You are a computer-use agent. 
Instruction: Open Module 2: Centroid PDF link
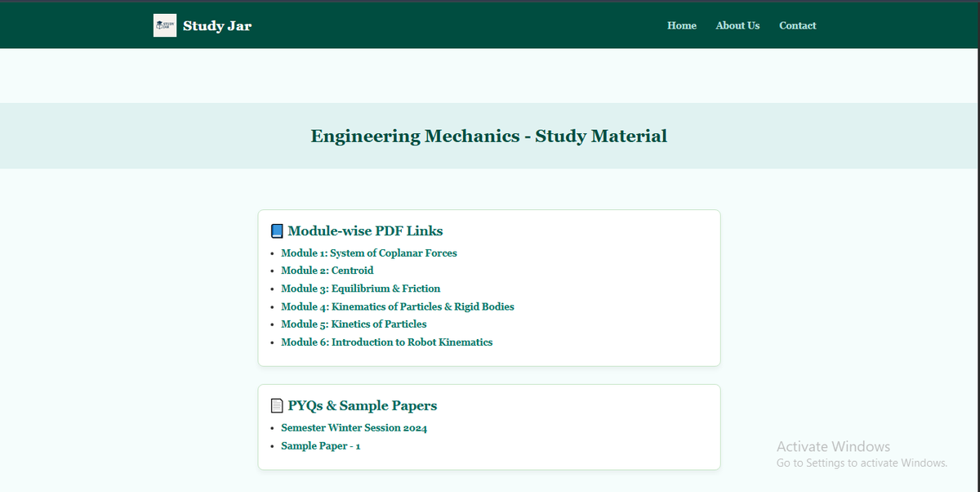click(327, 271)
